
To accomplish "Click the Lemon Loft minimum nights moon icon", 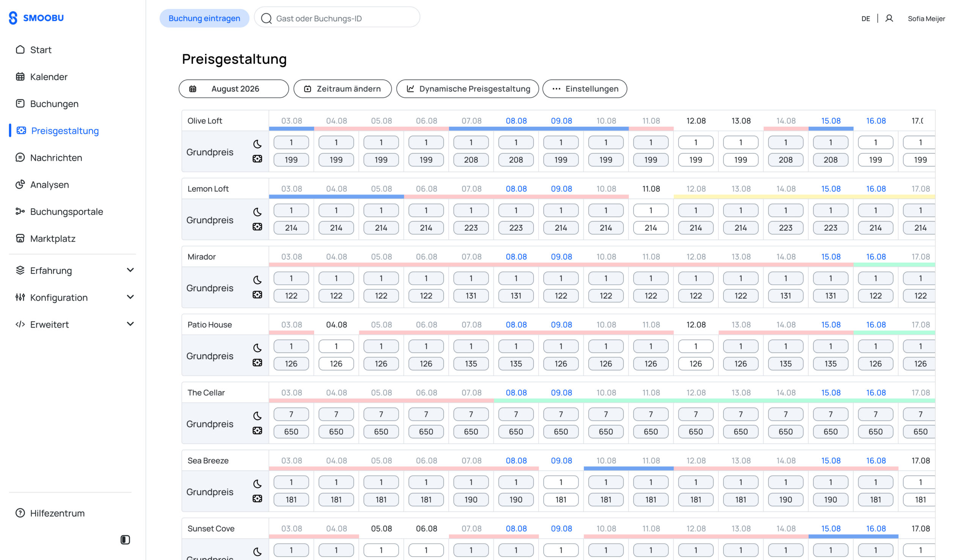I will (258, 212).
